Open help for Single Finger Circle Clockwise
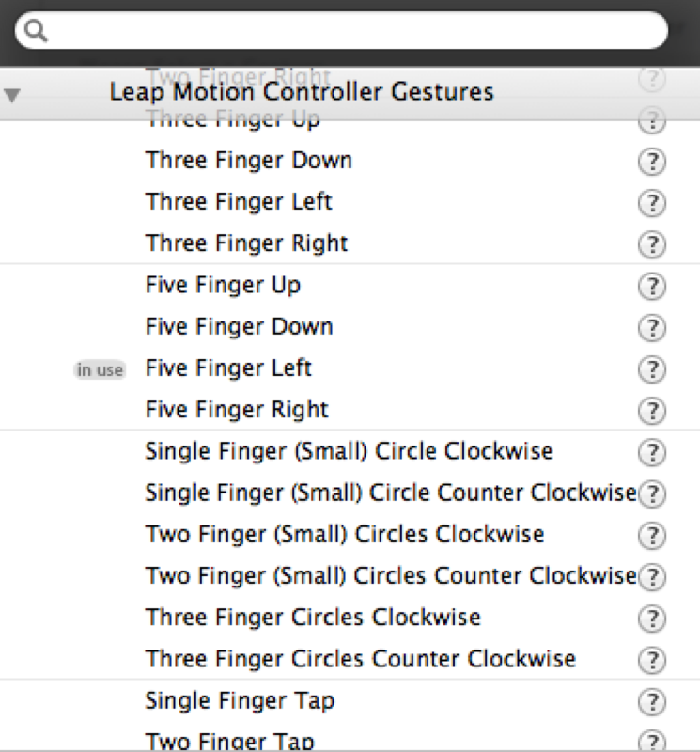The width and height of the screenshot is (700, 752). (x=651, y=452)
